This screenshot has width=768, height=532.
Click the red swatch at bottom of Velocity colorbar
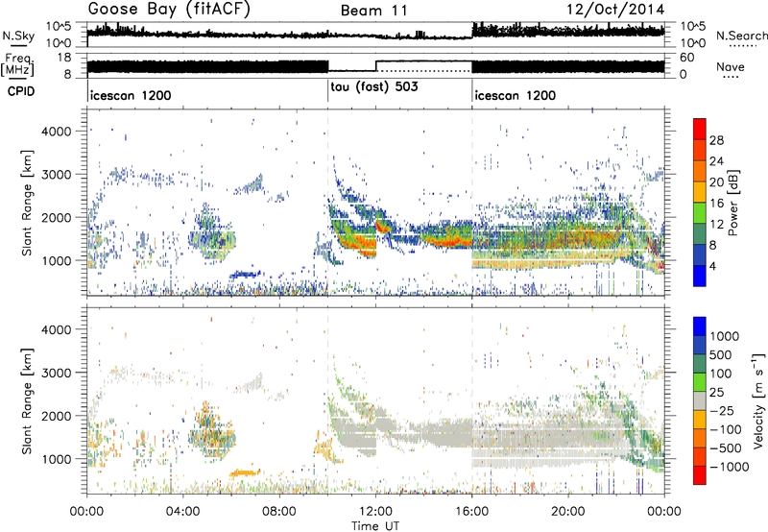pyautogui.click(x=700, y=475)
